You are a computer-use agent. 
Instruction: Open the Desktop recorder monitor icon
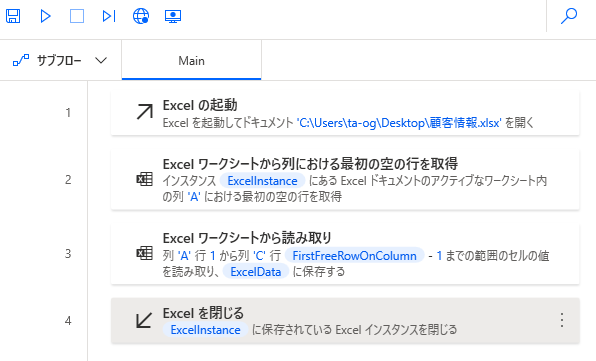pyautogui.click(x=173, y=16)
